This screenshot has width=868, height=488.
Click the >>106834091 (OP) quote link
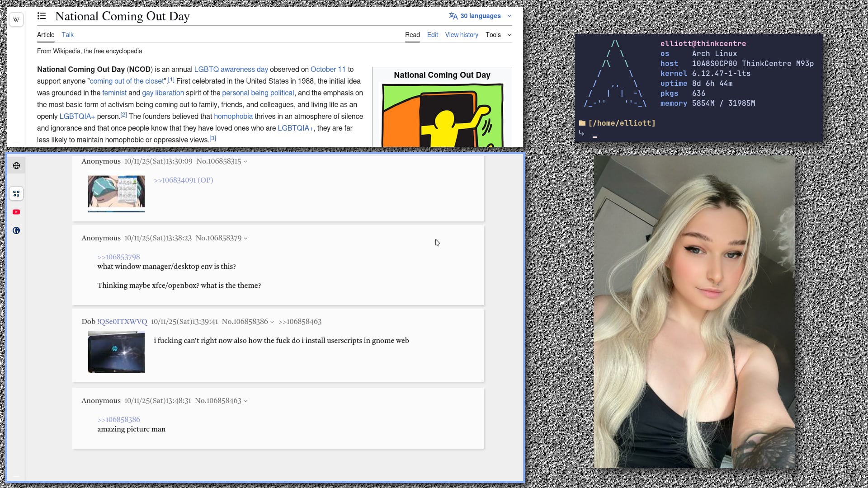click(x=183, y=180)
